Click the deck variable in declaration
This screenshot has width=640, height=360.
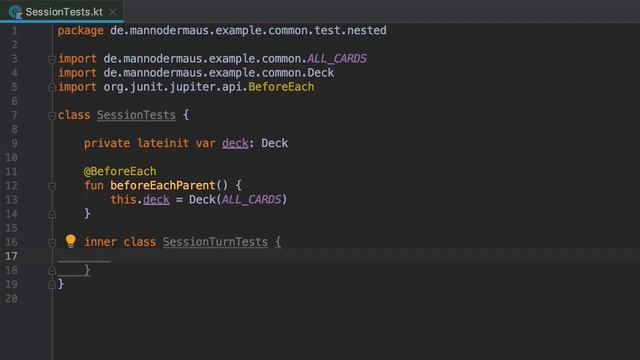click(235, 143)
